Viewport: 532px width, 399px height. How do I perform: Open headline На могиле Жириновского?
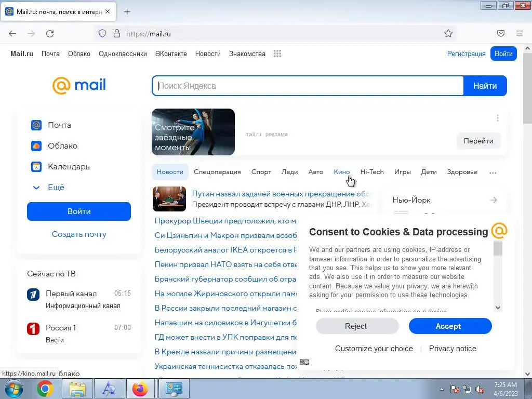pyautogui.click(x=225, y=294)
